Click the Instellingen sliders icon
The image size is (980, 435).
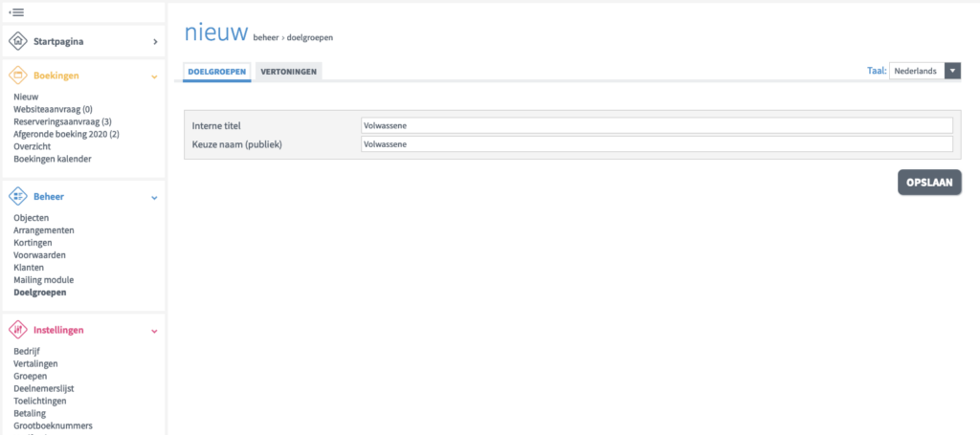point(17,330)
